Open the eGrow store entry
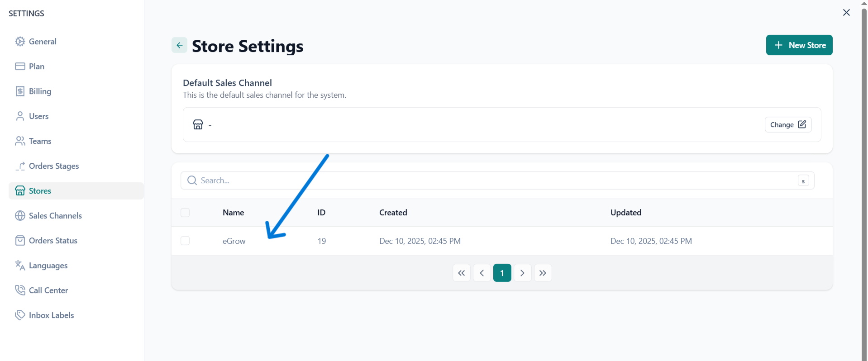 coord(234,241)
